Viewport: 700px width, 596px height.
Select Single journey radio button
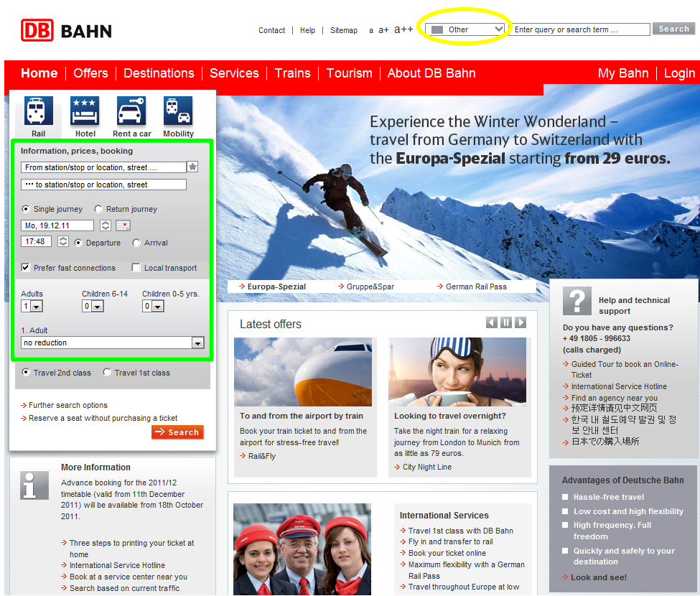pos(26,209)
